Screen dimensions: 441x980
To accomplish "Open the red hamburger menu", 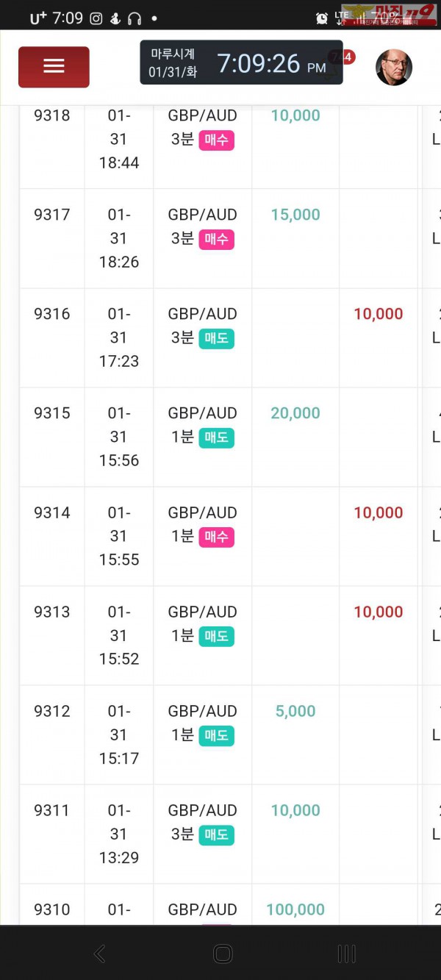I will coord(54,67).
